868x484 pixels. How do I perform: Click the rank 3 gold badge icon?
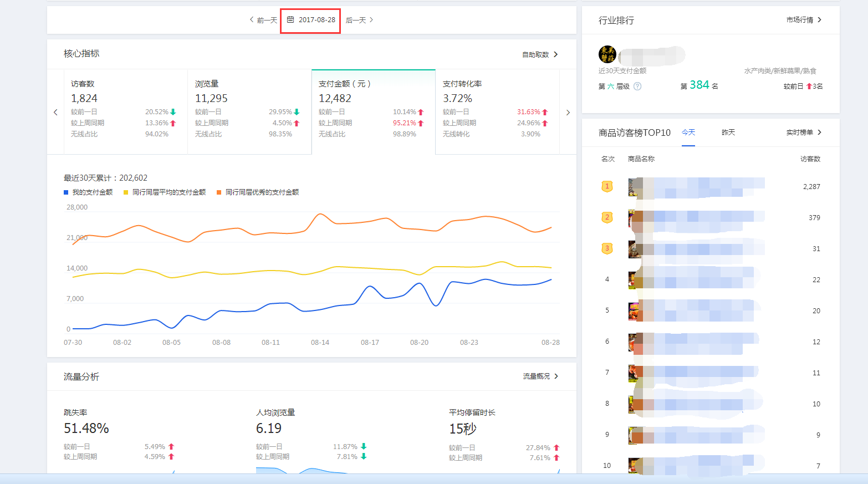click(x=607, y=248)
